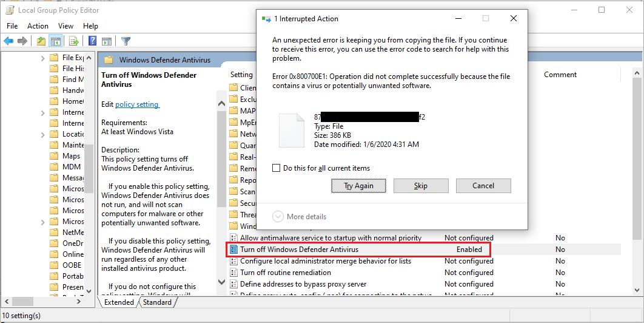Open the View menu
The width and height of the screenshot is (644, 323).
point(65,26)
